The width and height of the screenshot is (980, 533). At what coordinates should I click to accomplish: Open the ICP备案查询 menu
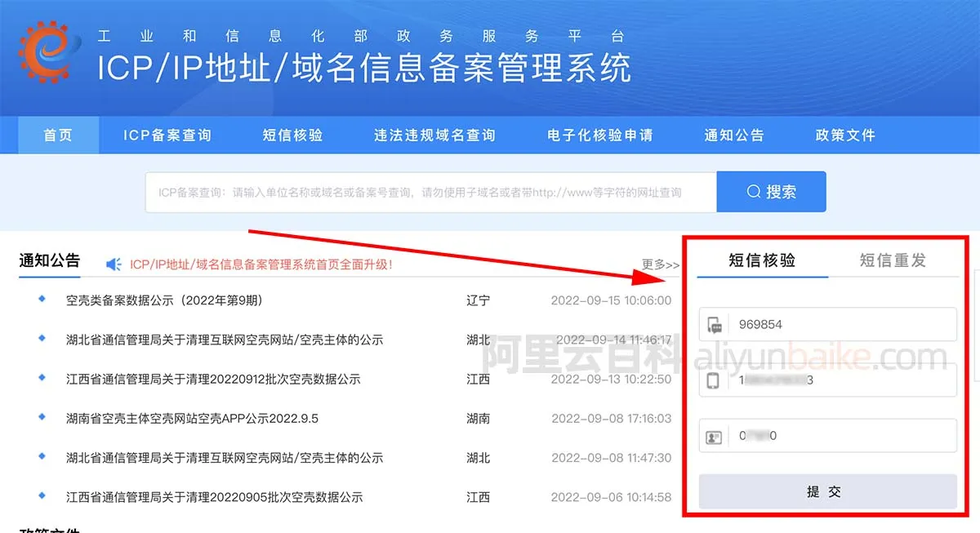coord(167,135)
